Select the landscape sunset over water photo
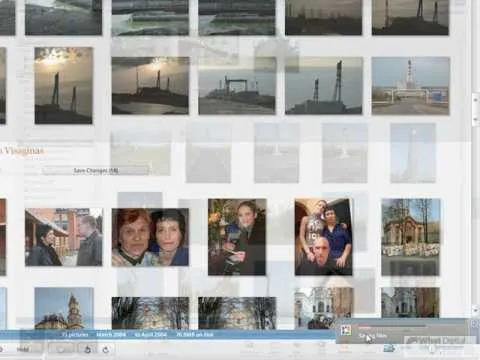The height and width of the screenshot is (360, 480). [x=150, y=86]
